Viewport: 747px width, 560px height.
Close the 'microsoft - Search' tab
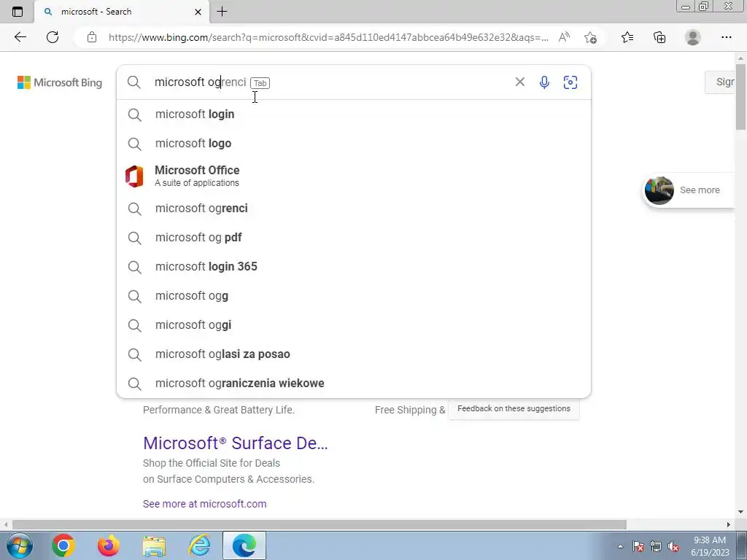click(x=198, y=12)
